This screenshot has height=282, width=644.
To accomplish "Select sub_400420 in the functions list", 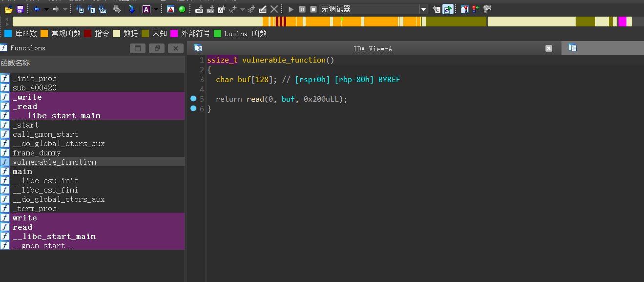I will click(92, 88).
